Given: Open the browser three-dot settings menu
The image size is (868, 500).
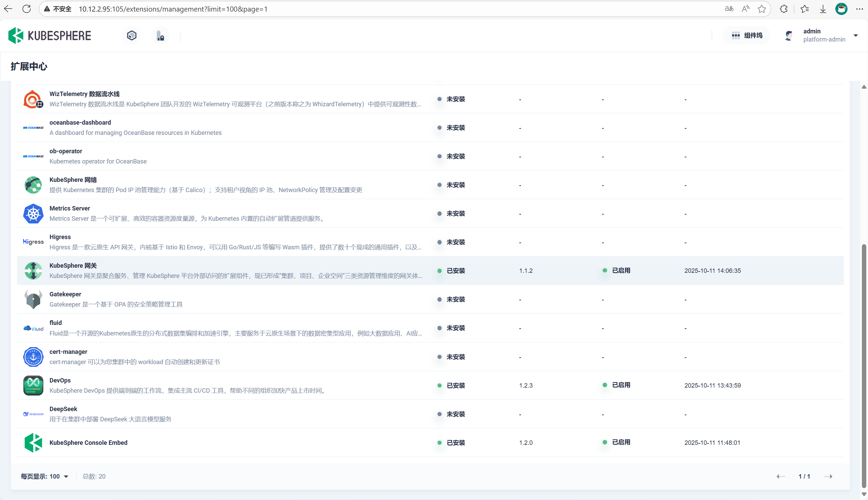Looking at the screenshot, I should pyautogui.click(x=859, y=9).
